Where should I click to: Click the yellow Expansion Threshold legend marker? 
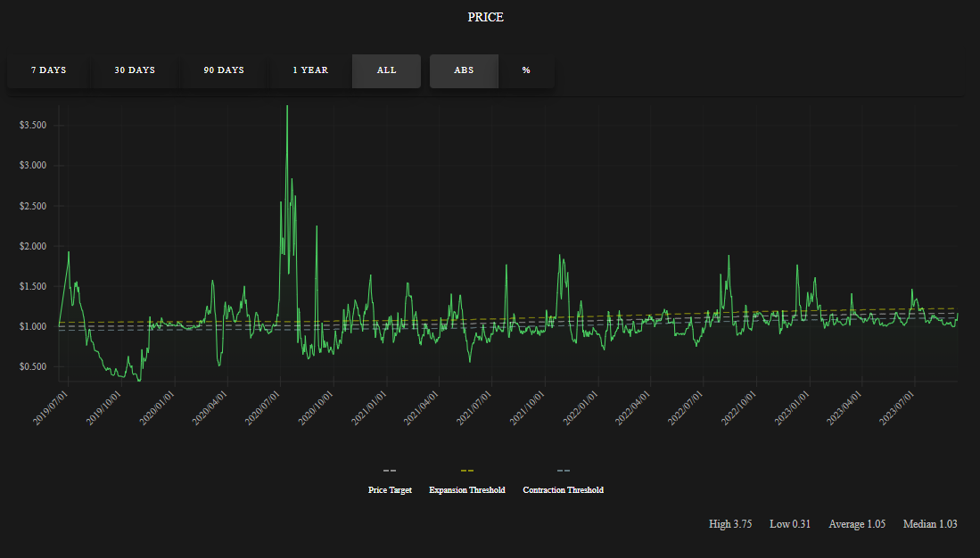tap(466, 471)
